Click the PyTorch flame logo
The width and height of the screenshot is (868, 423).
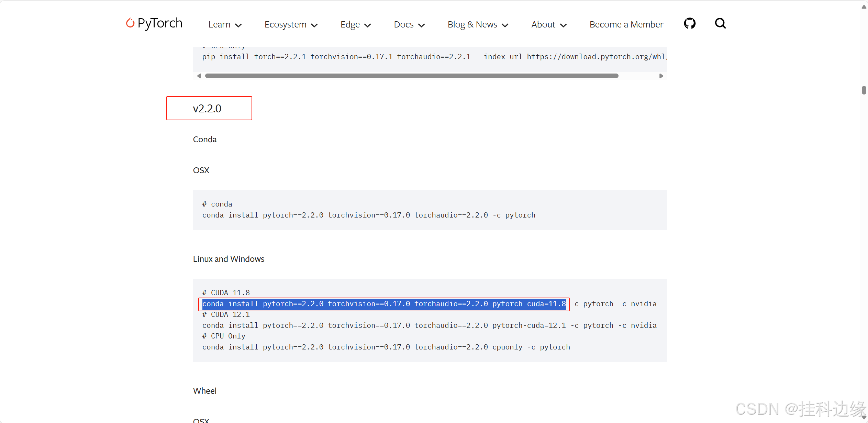click(130, 23)
